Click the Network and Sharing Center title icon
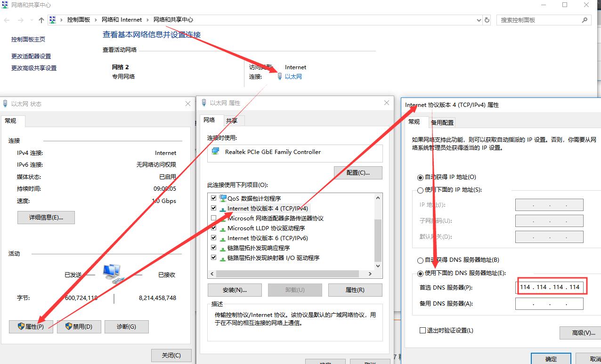 [5, 5]
